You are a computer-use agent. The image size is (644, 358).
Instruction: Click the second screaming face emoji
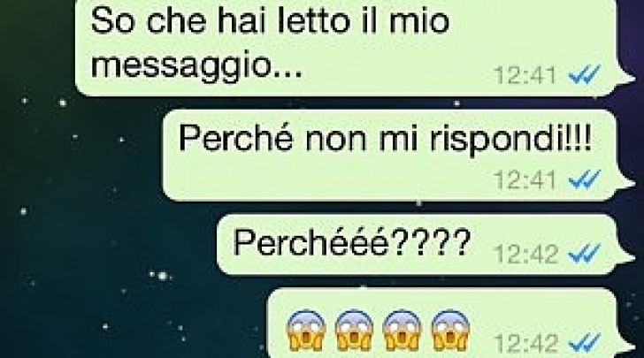[x=354, y=331]
